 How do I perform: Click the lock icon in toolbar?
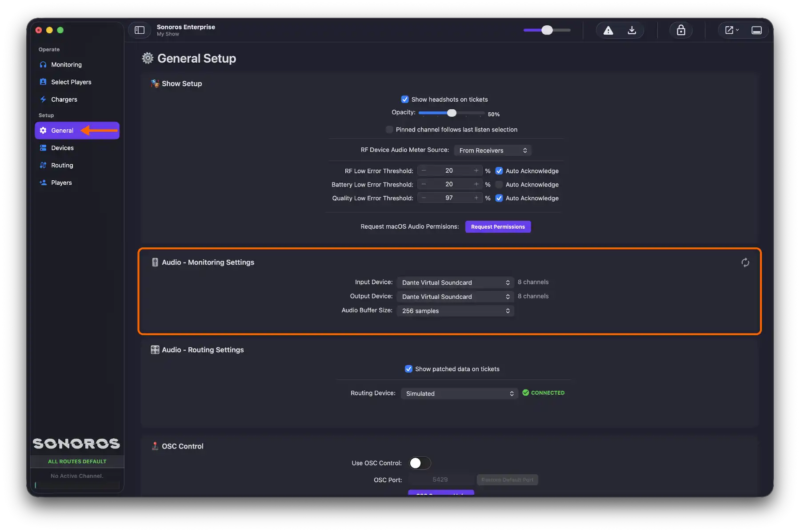tap(680, 30)
